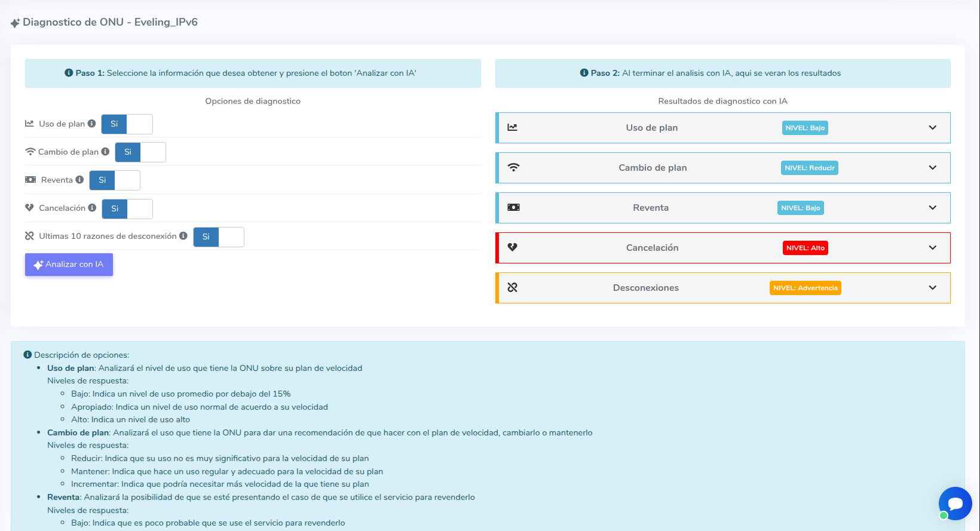Screen dimensions: 980x531
Task: Open the chat support bubble
Action: [954, 503]
